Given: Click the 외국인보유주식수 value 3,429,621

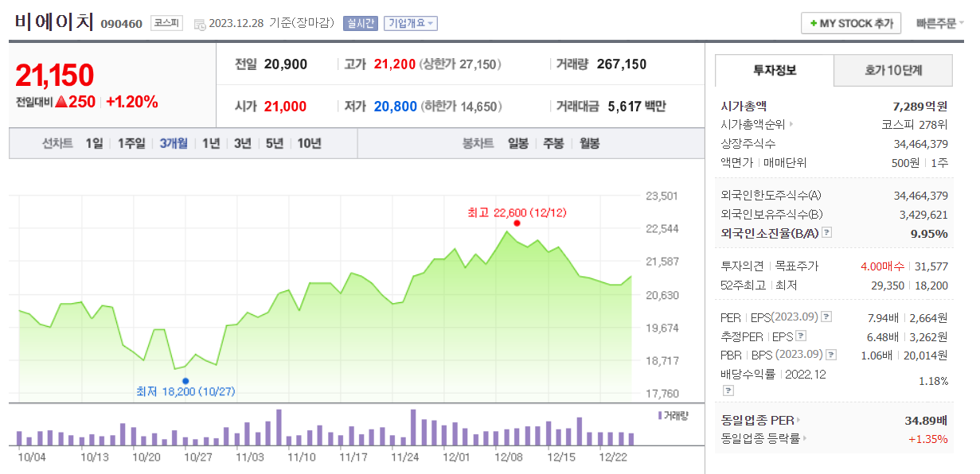Looking at the screenshot, I should (x=923, y=214).
